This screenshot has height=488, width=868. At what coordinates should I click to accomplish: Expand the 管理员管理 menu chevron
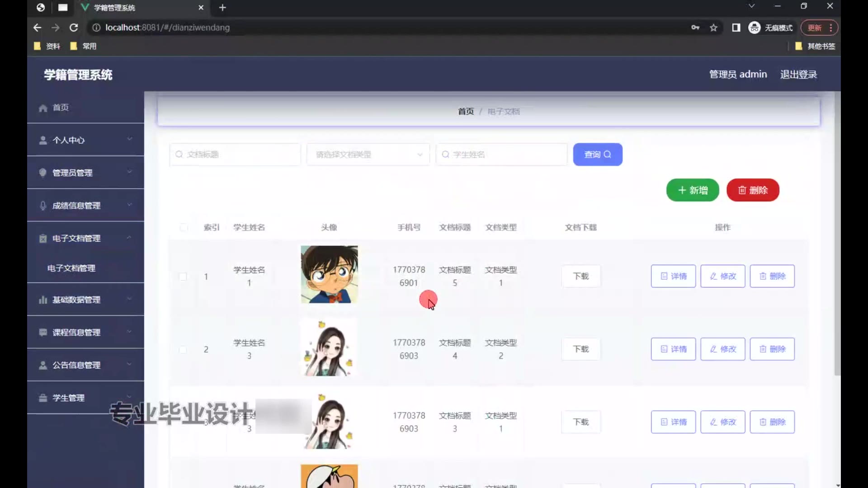click(x=129, y=172)
